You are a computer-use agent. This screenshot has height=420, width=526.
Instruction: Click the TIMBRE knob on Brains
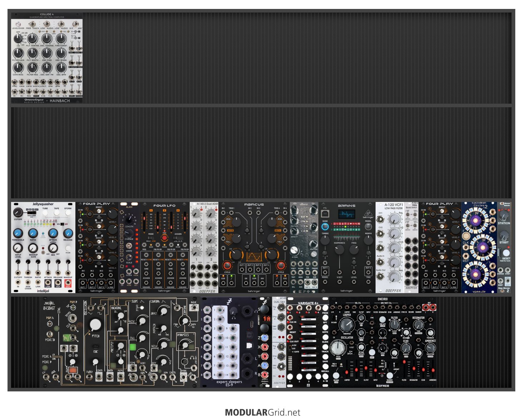(x=325, y=240)
